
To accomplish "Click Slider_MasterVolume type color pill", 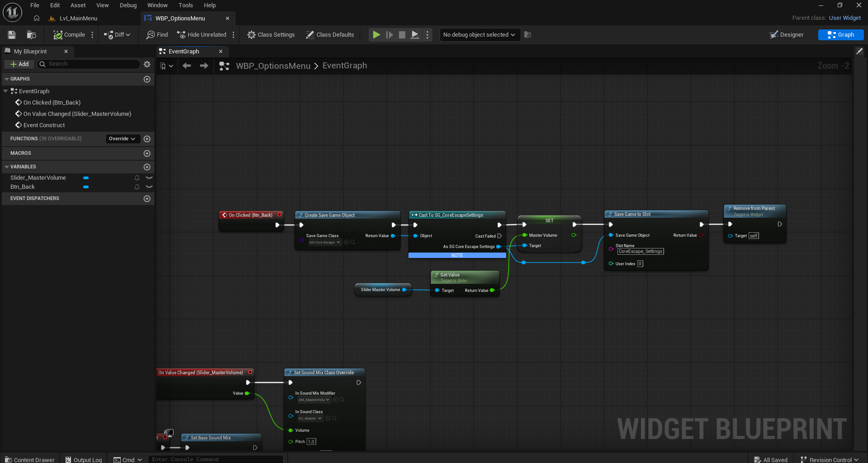I will pyautogui.click(x=86, y=178).
